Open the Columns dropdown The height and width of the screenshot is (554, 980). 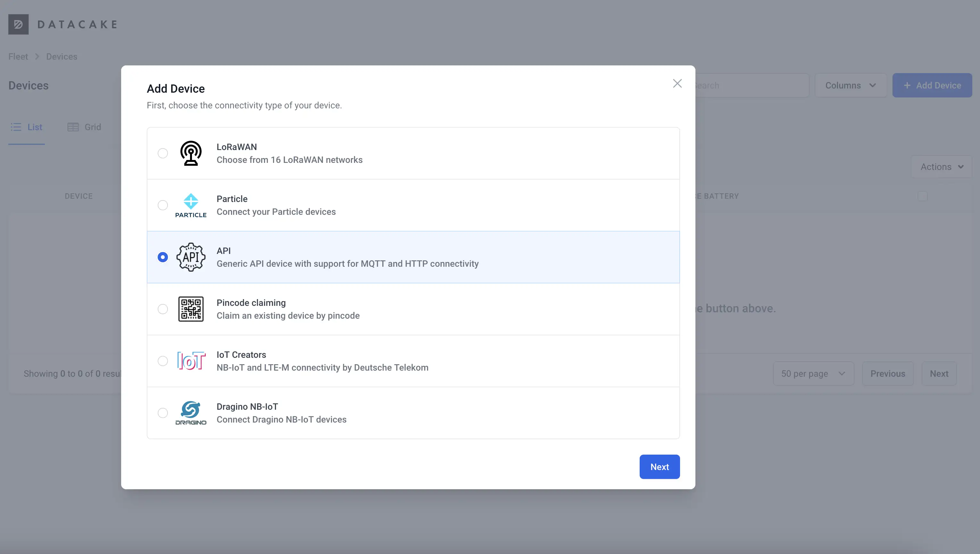[851, 85]
